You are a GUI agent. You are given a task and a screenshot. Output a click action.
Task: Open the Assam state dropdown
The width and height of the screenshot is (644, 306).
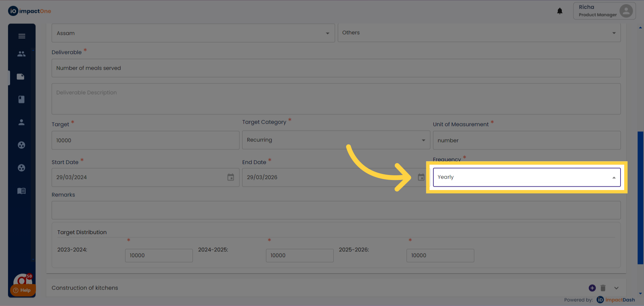[193, 33]
